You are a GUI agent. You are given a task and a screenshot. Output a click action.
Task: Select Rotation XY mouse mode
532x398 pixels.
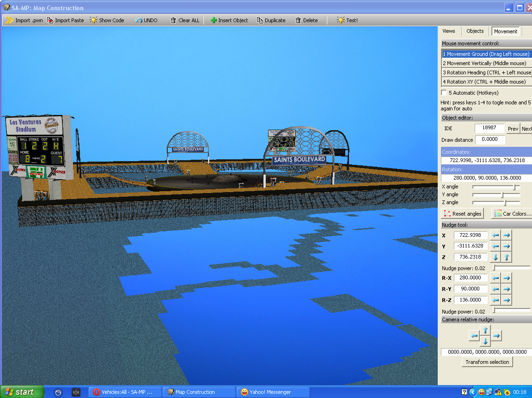(x=487, y=82)
